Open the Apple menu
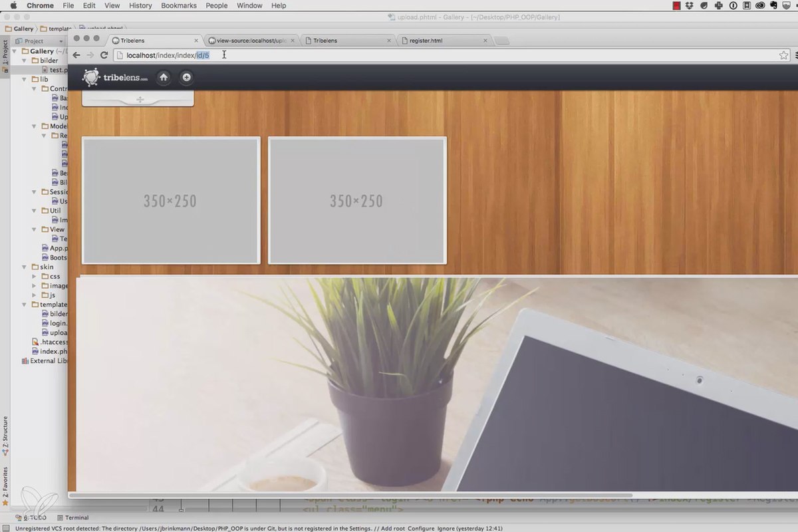This screenshot has width=798, height=532. (x=13, y=5)
